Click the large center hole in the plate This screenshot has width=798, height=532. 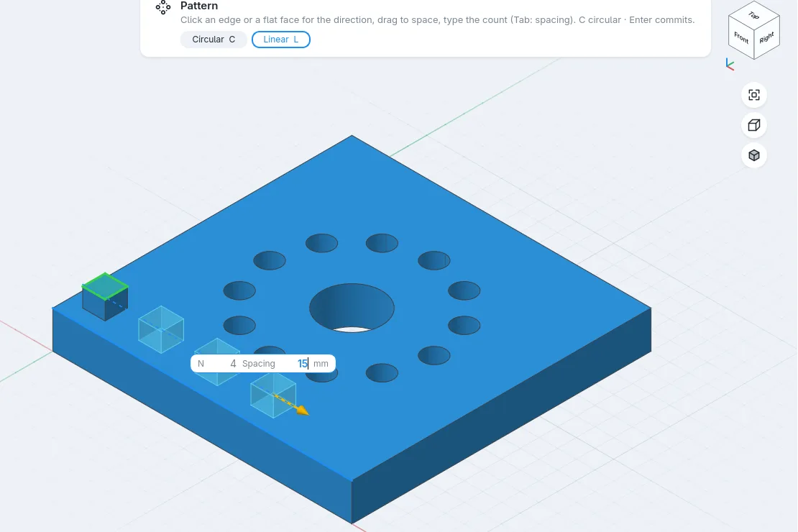tap(352, 308)
